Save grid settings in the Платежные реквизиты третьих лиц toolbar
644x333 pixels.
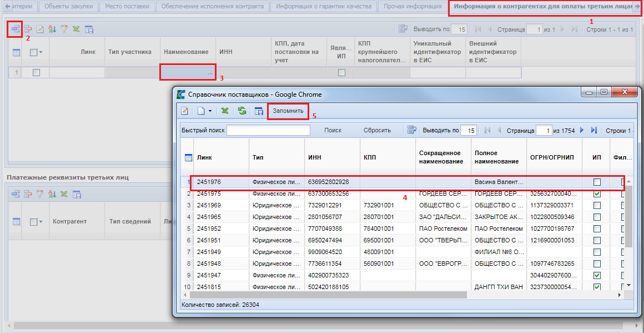point(77,194)
